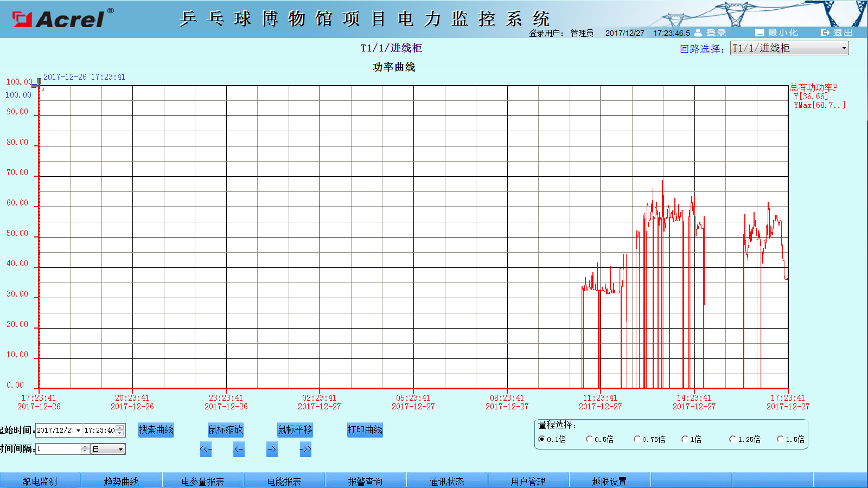This screenshot has height=488, width=868.
Task: Open the start date picker dropdown
Action: [78, 431]
